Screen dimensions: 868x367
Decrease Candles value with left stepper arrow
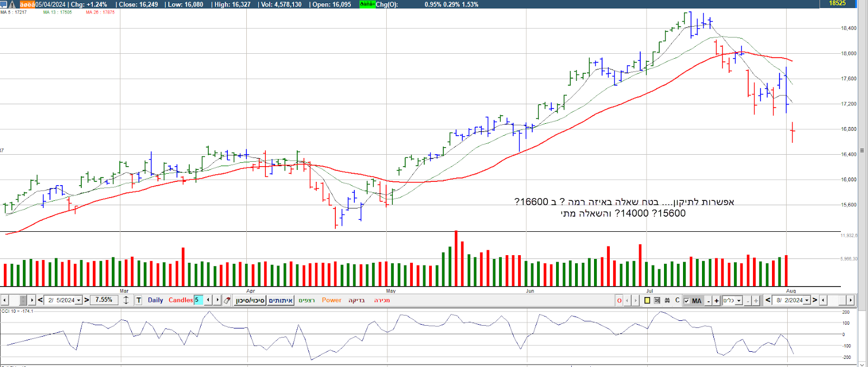coord(208,300)
